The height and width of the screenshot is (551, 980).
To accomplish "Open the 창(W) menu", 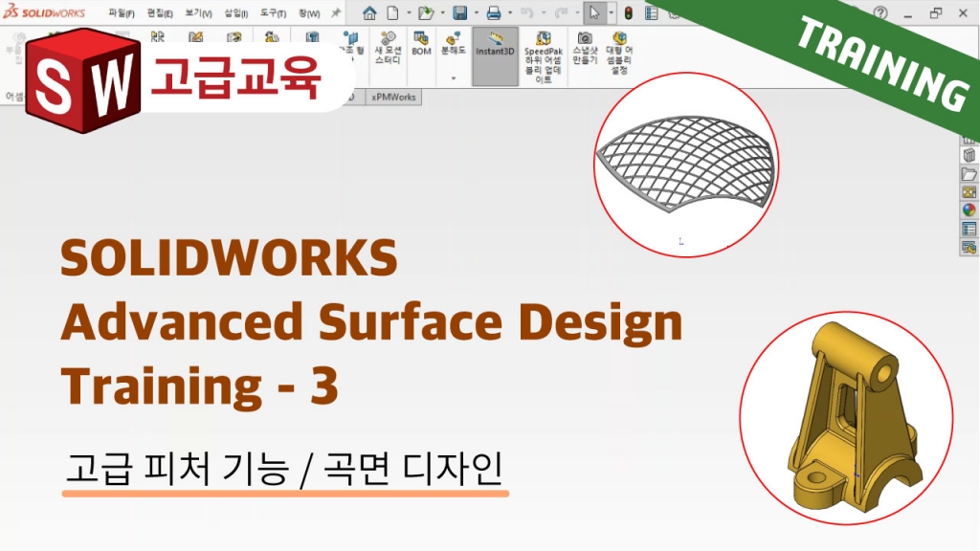I will pyautogui.click(x=309, y=13).
